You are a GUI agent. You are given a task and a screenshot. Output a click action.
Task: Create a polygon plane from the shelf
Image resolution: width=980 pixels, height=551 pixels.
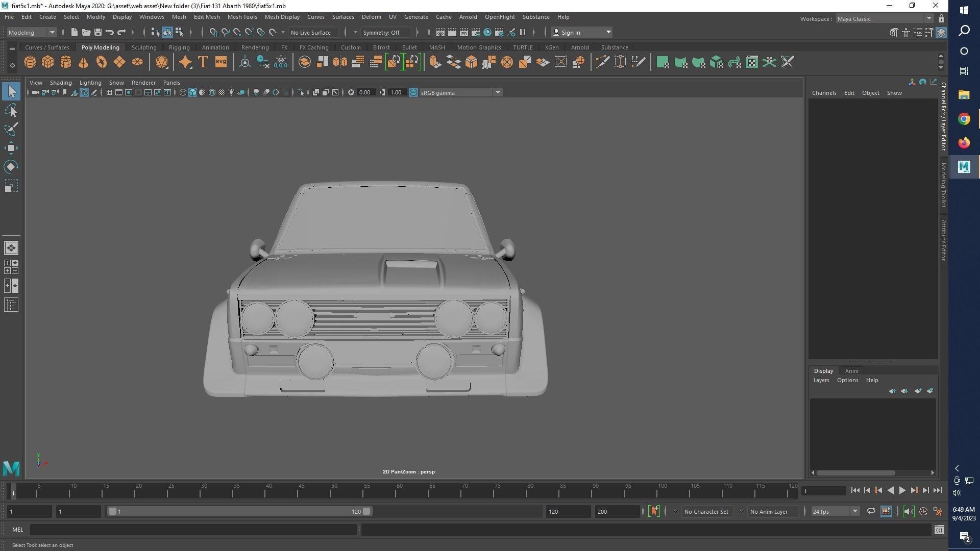tap(119, 62)
